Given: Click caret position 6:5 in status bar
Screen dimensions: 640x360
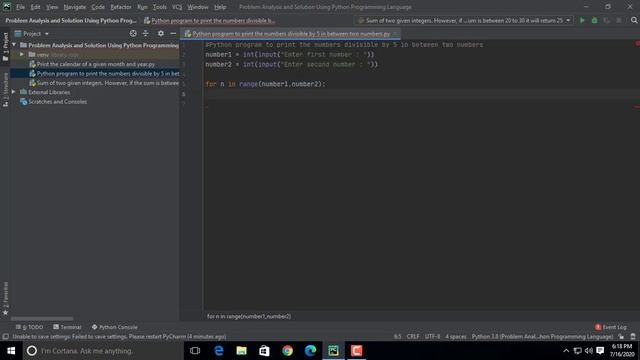Looking at the screenshot, I should coord(397,337).
